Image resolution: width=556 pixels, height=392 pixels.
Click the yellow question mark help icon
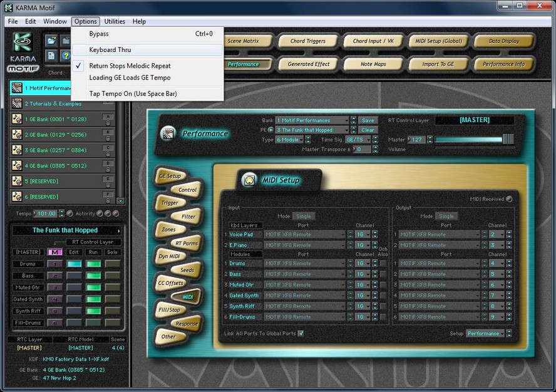click(x=65, y=56)
